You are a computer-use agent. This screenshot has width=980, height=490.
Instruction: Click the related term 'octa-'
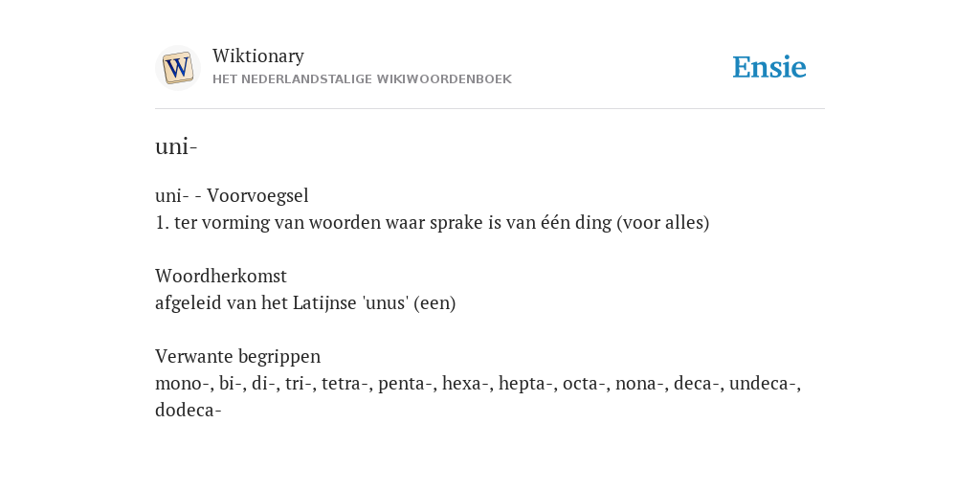(585, 383)
